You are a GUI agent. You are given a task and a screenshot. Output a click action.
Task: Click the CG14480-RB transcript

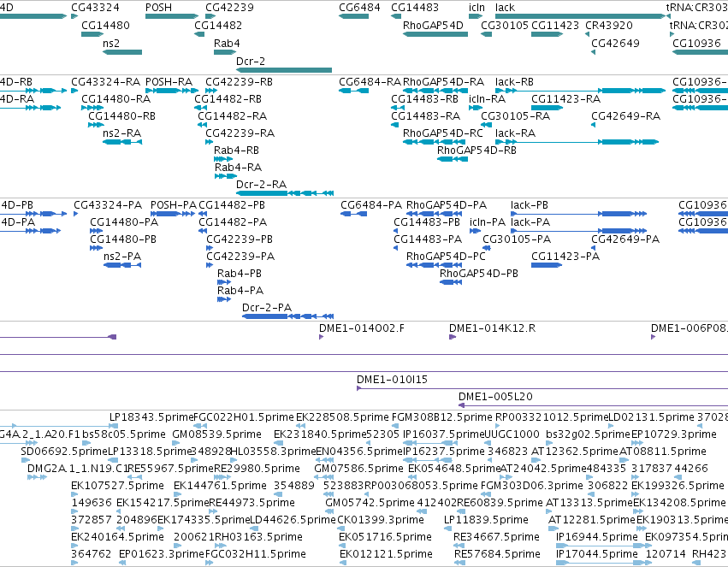click(x=96, y=124)
